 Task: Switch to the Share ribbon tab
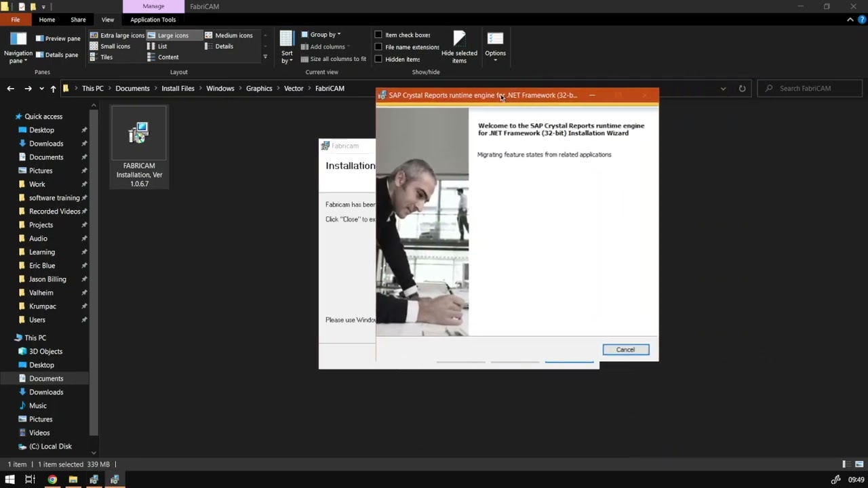pos(78,20)
